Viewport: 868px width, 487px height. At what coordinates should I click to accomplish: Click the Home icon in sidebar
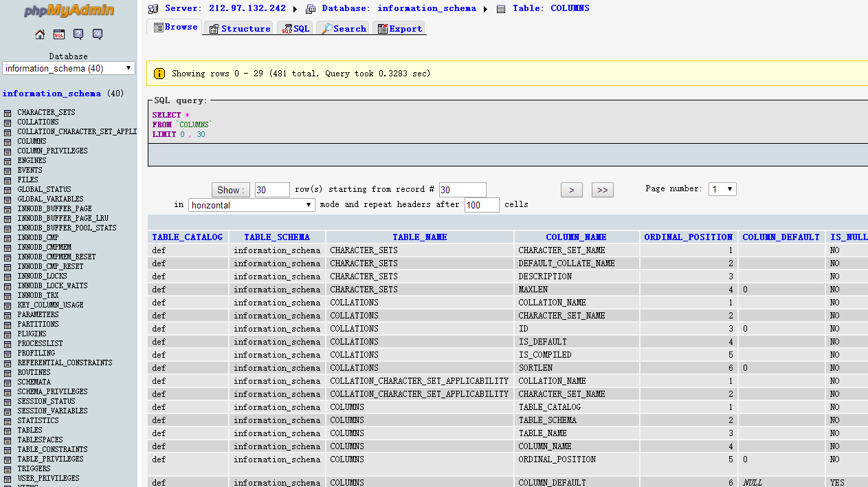point(40,34)
